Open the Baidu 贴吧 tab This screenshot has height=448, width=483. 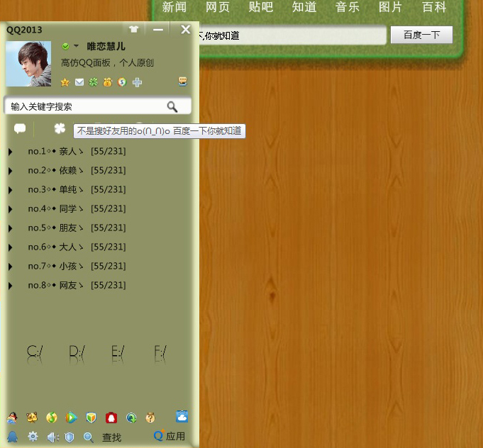260,7
